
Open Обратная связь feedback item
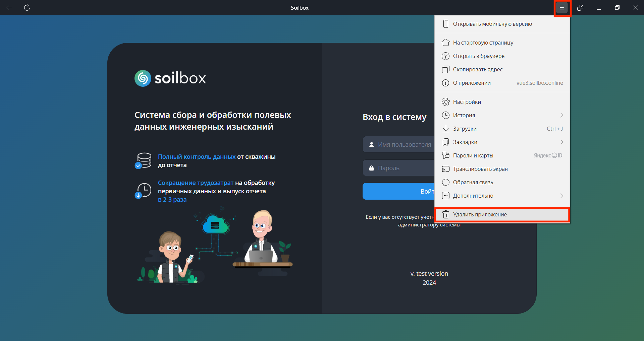(x=473, y=182)
